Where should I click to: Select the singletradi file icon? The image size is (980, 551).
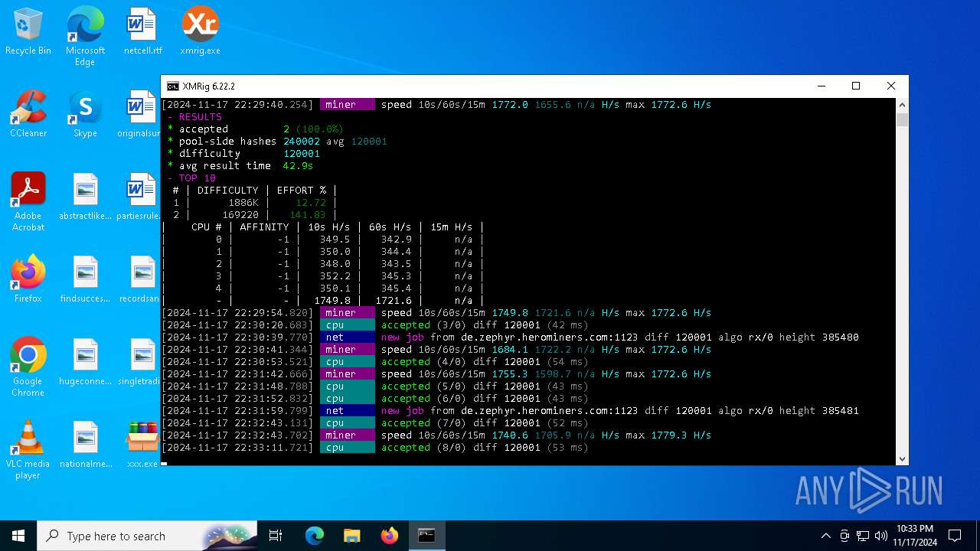point(141,363)
